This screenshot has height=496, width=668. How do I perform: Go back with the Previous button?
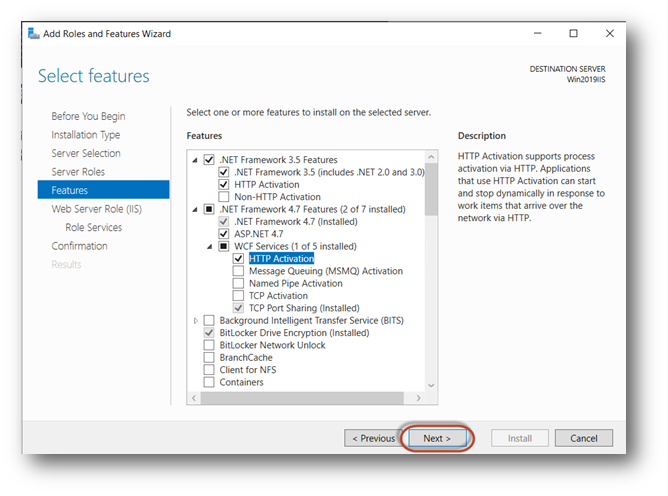[x=370, y=438]
